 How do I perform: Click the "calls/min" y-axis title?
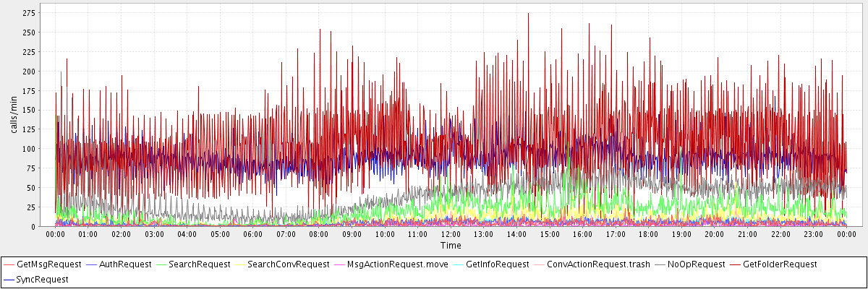click(x=14, y=116)
